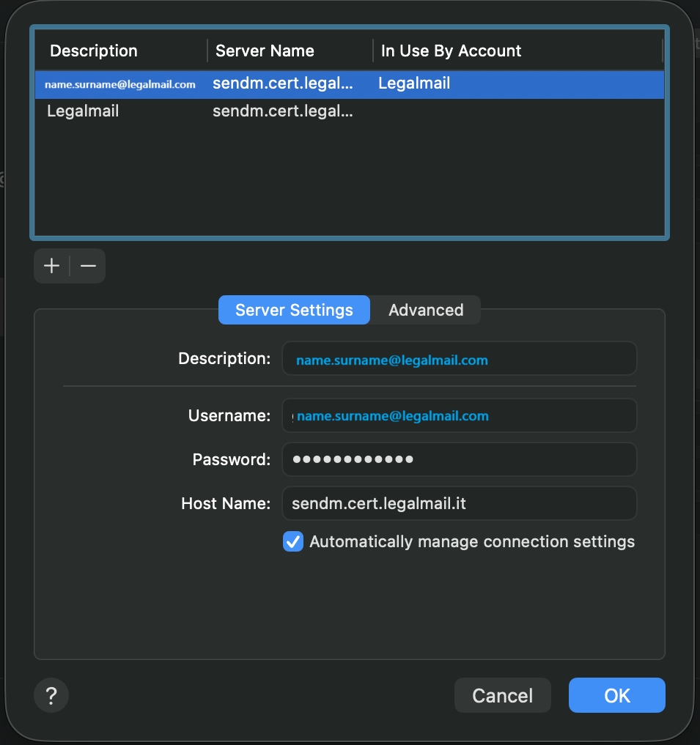700x745 pixels.
Task: Open help via question mark button
Action: click(51, 695)
